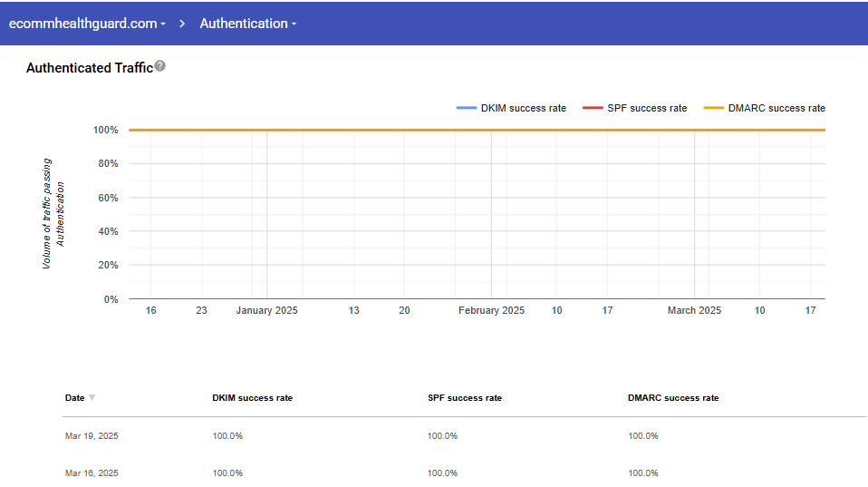Click the SPF success rate table column header
This screenshot has width=868, height=487.
coord(464,398)
